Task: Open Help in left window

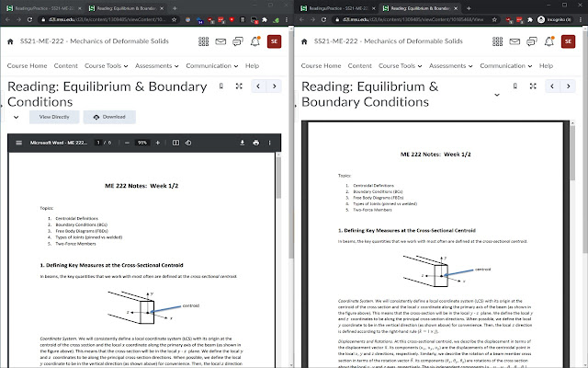Action: 252,65
